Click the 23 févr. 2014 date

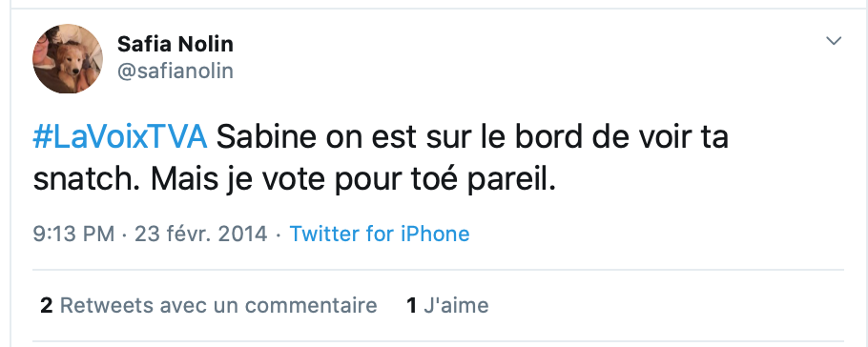(201, 234)
